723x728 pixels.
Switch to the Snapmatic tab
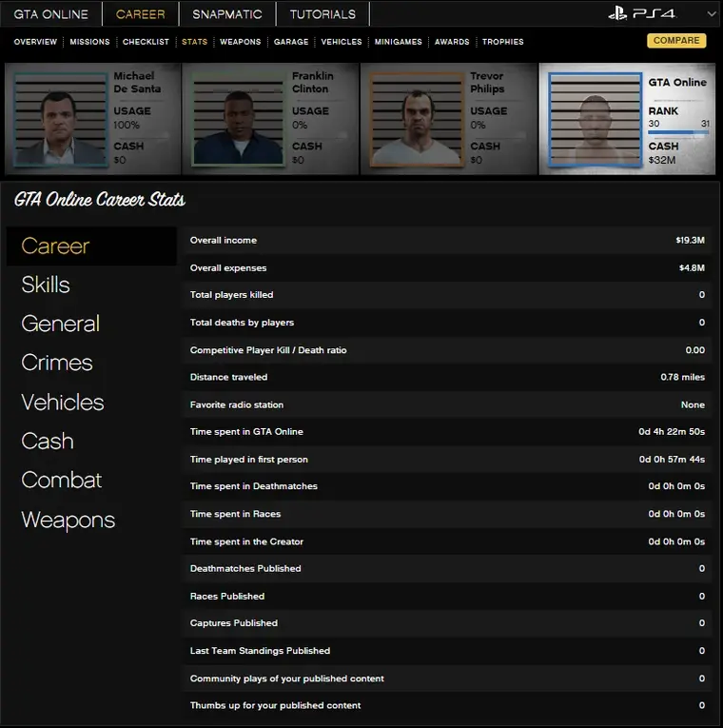226,14
